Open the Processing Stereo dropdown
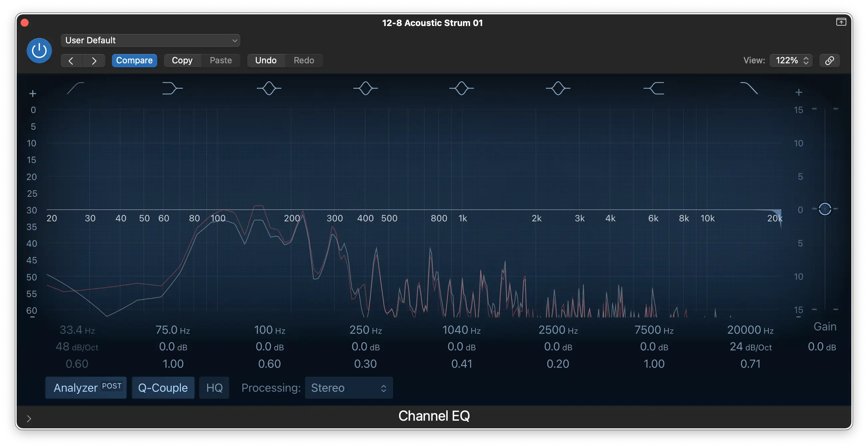The image size is (868, 448). click(x=348, y=388)
